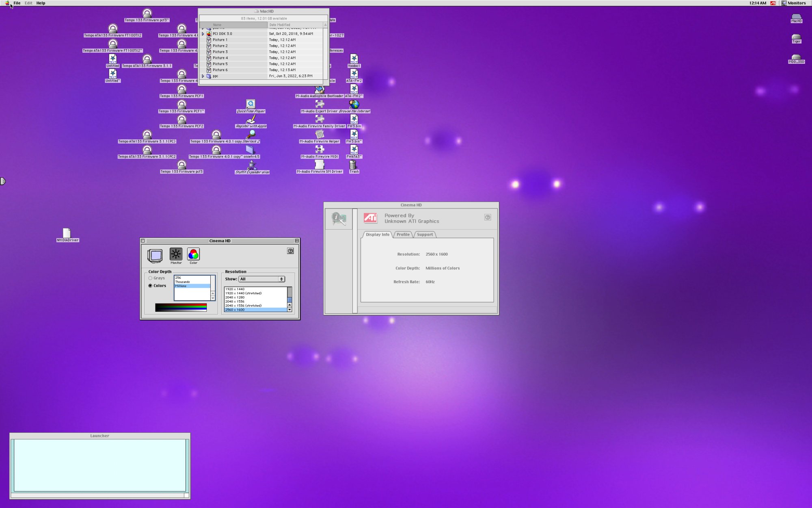Click the Cinema HD help button
The image size is (812, 508).
tap(290, 251)
